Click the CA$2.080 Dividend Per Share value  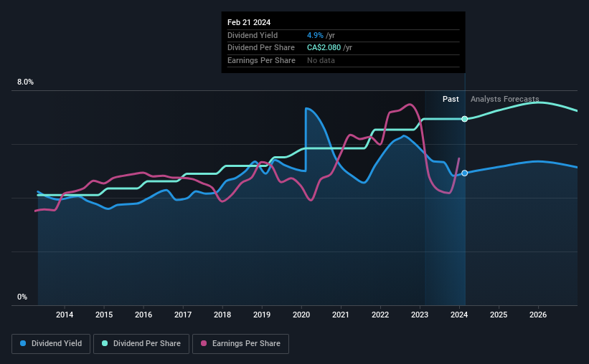pos(324,48)
